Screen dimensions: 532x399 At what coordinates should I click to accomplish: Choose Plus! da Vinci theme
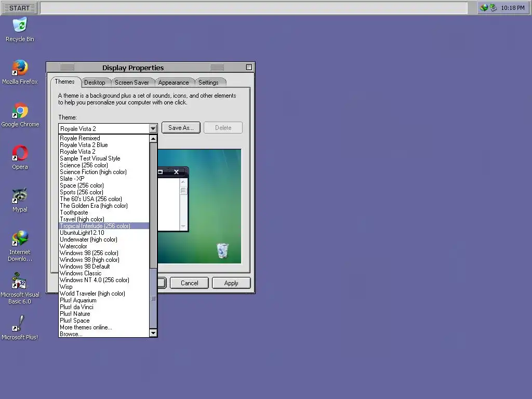click(104, 307)
